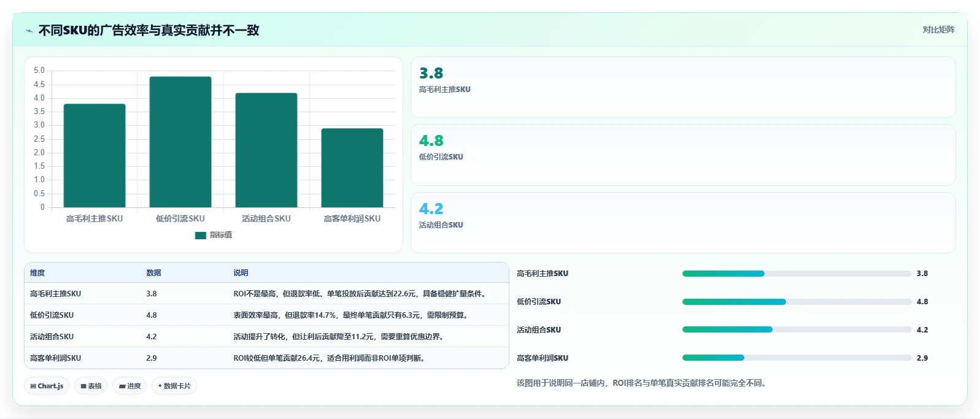Viewport: 980px width, 419px height.
Task: Click the description starting 表面效率最高
Action: pyautogui.click(x=352, y=315)
